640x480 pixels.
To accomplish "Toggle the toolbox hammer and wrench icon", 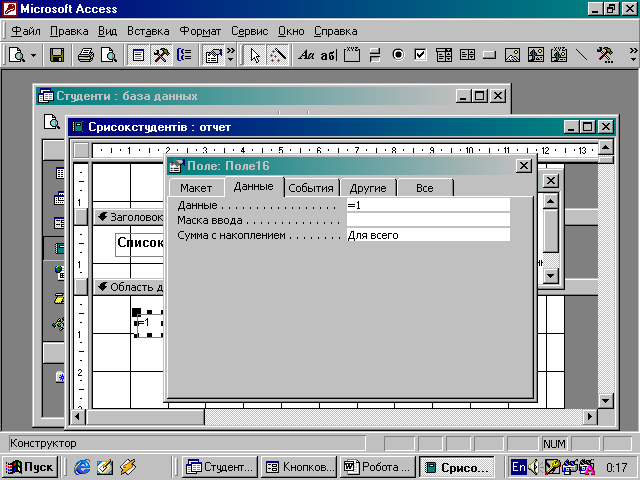I will [x=161, y=55].
